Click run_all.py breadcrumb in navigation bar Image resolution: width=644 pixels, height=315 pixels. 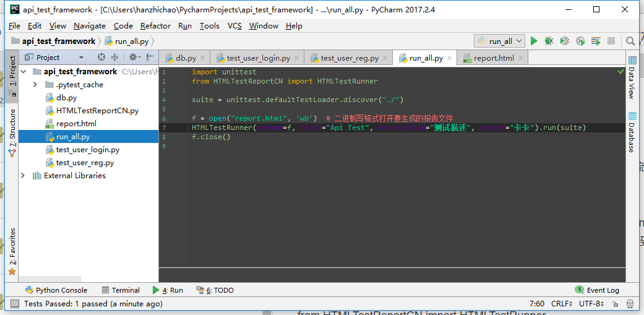pos(127,41)
